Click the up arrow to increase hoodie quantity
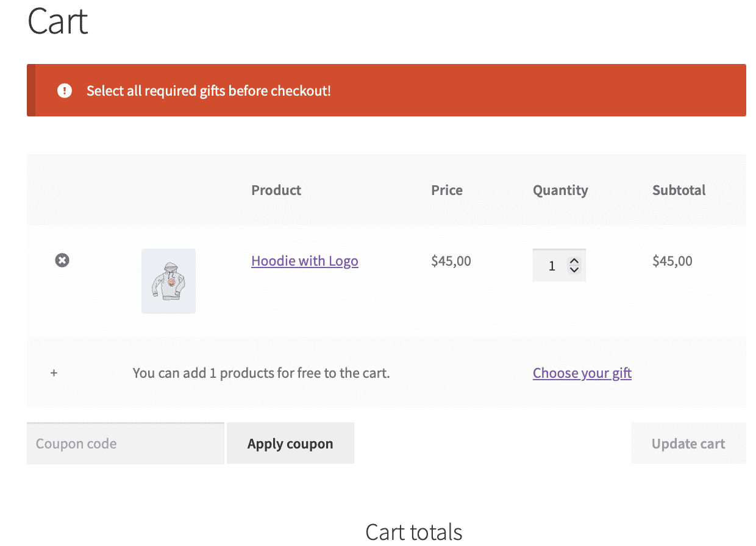This screenshot has height=546, width=756. tap(574, 260)
